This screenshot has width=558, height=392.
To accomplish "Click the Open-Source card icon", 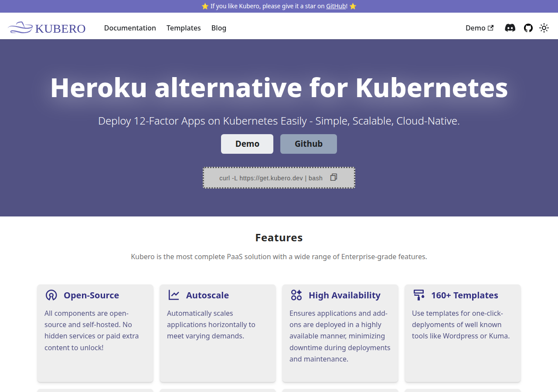I will point(51,295).
